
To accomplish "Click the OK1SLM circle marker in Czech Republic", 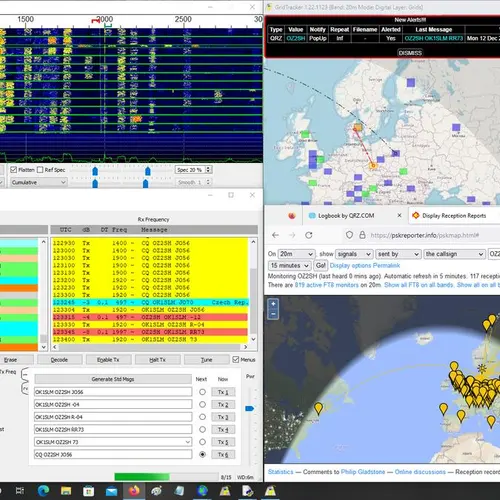I will click(373, 165).
